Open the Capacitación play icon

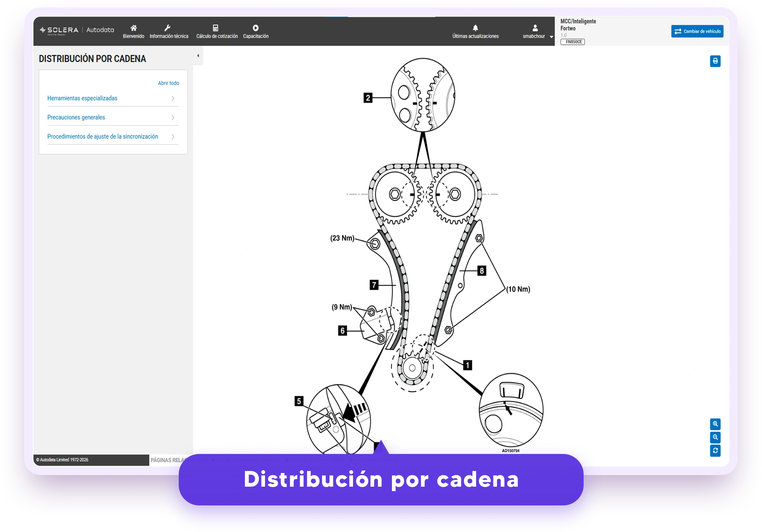255,28
